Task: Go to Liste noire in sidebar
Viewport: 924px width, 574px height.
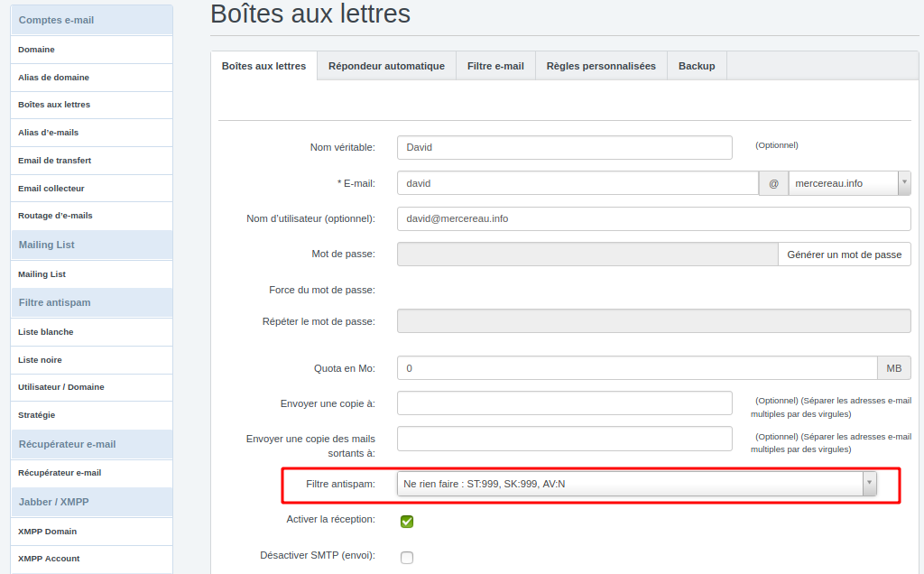Action: tap(40, 360)
